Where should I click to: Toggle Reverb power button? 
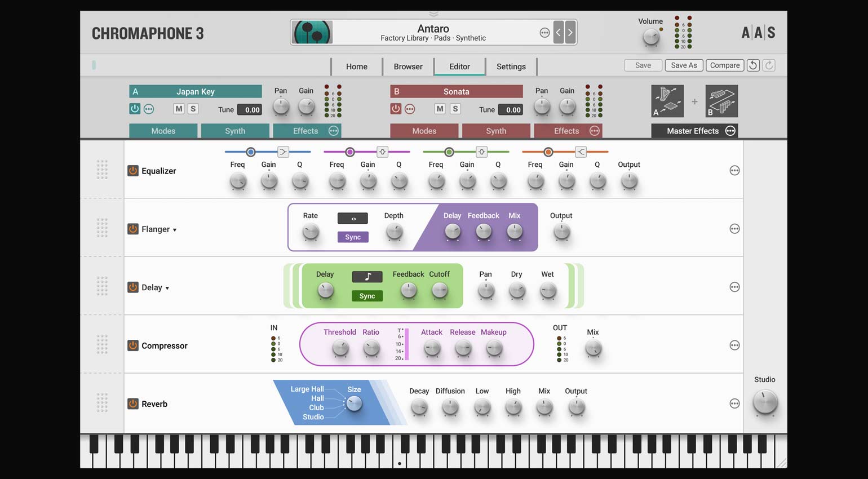click(133, 403)
